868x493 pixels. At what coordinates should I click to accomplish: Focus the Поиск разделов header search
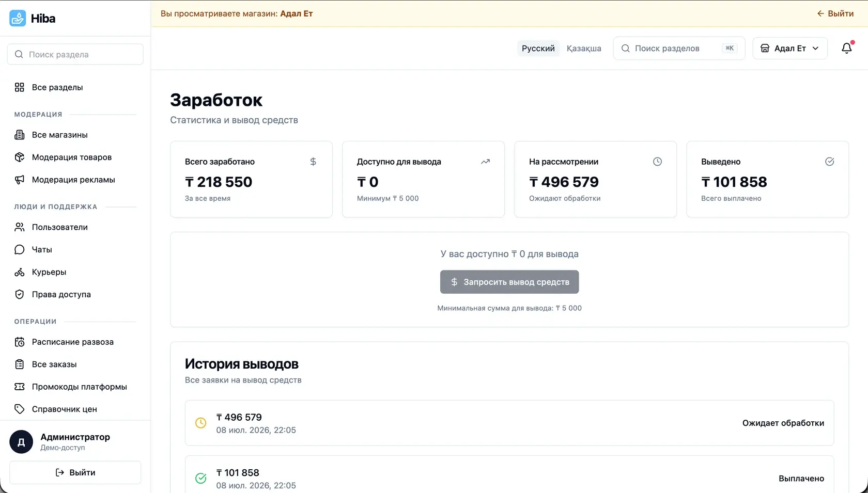click(679, 48)
